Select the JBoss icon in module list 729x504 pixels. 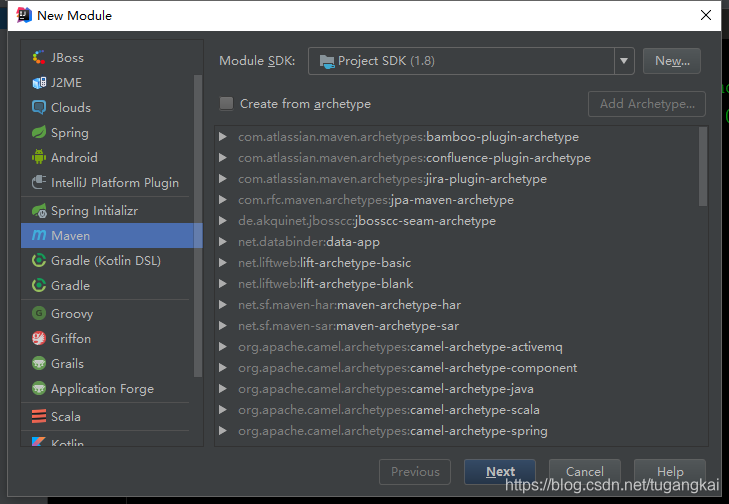39,58
